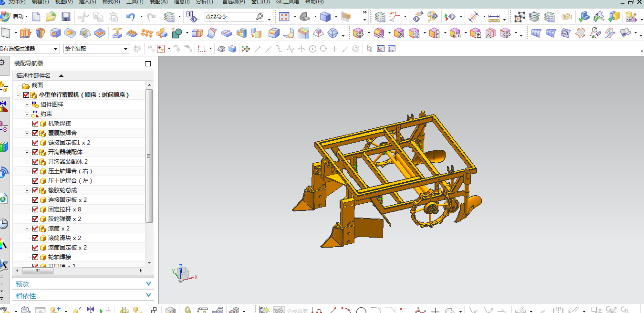Click the Extrude feature icon
Viewport: 644px width, 313px height.
pyautogui.click(x=25, y=33)
